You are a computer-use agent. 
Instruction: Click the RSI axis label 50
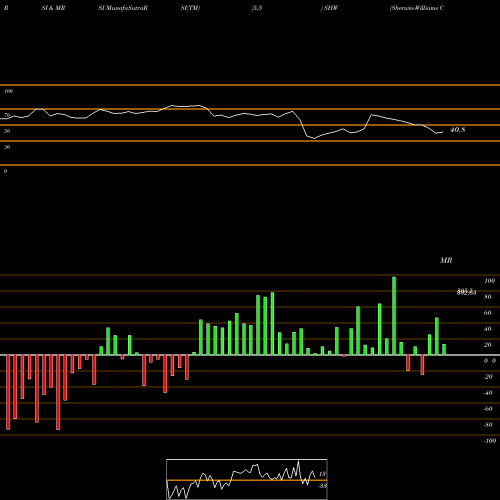7,131
